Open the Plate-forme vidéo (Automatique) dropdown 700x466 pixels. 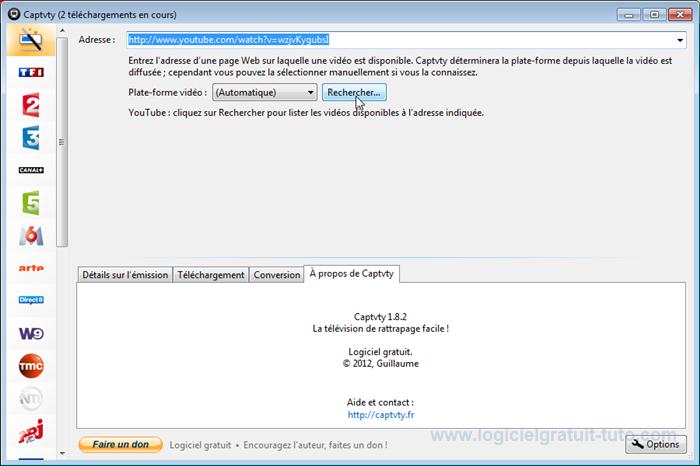[264, 92]
